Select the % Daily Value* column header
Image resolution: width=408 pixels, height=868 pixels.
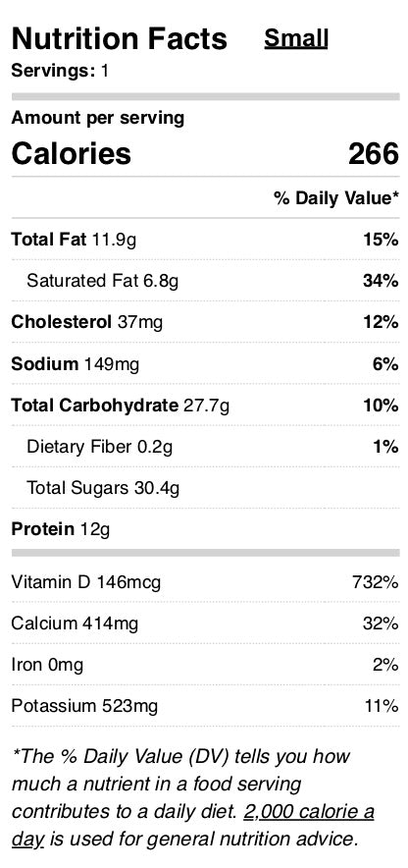pyautogui.click(x=336, y=198)
